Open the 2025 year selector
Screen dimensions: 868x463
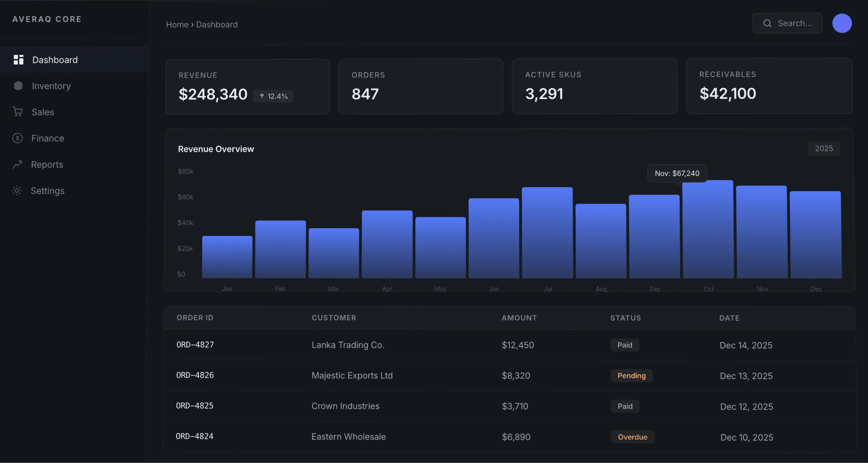(824, 148)
